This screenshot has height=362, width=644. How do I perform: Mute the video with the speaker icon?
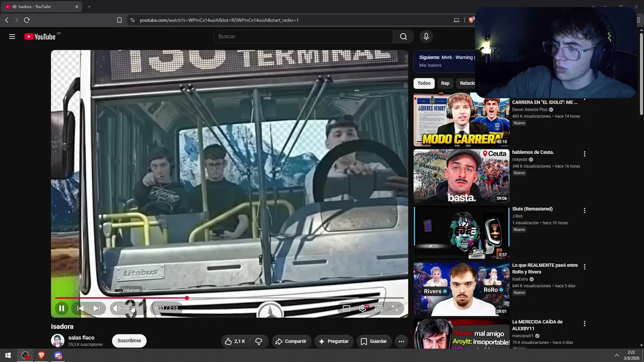116,308
